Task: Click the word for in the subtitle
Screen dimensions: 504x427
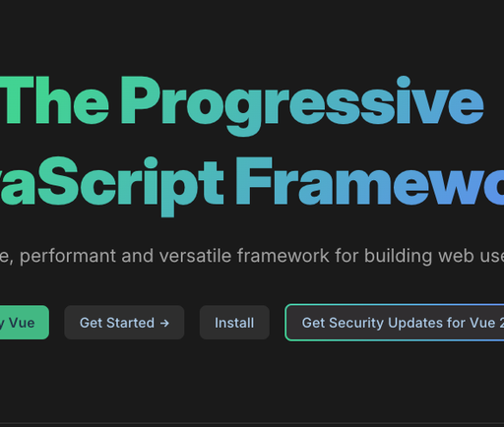Action: [x=346, y=256]
